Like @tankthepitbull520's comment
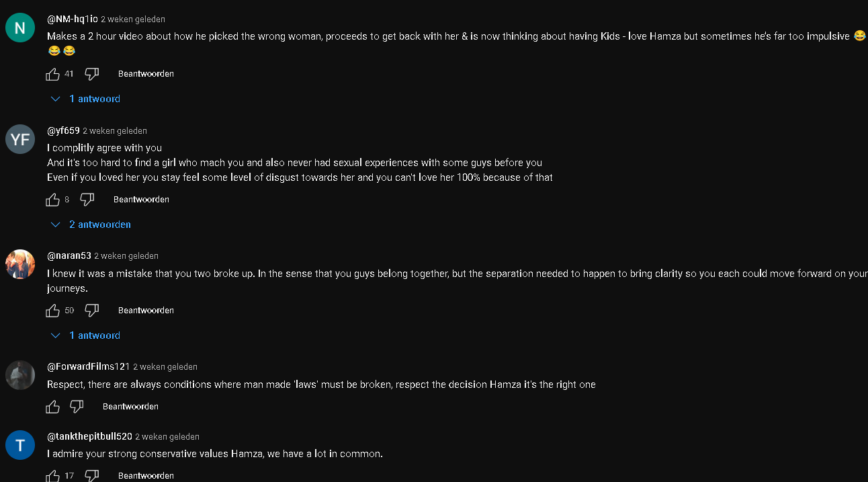Viewport: 868px width, 482px height. pos(53,476)
